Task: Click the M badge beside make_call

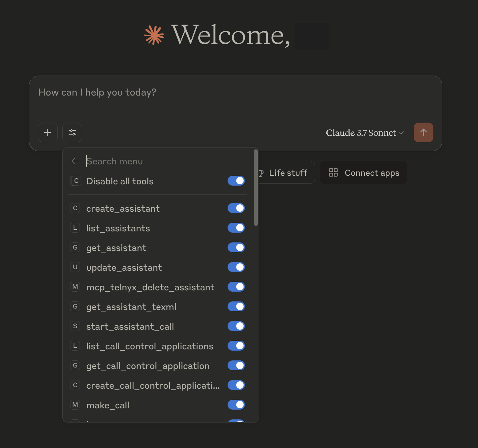Action: point(75,405)
